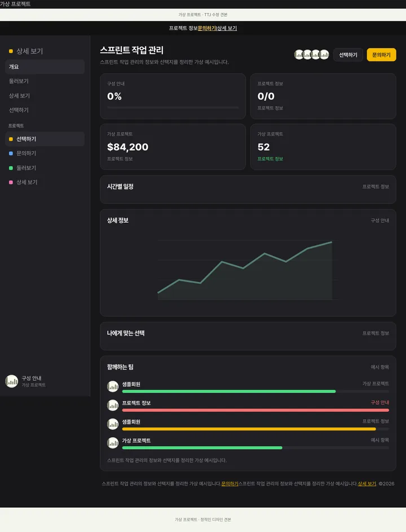Click 프로젝트 정보 label in 시간별 일정 card
This screenshot has width=406, height=532.
point(376,187)
